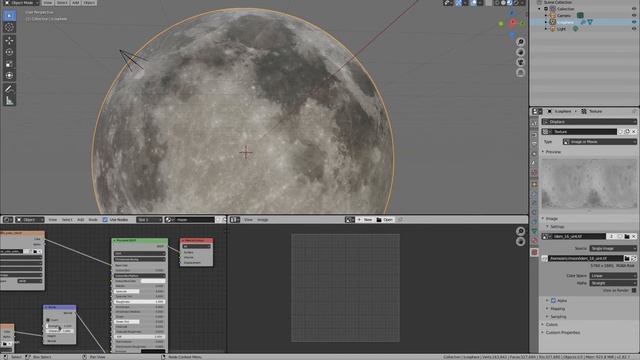640x360 pixels.
Task: Open the 3D viewport Object menu
Action: [89, 3]
